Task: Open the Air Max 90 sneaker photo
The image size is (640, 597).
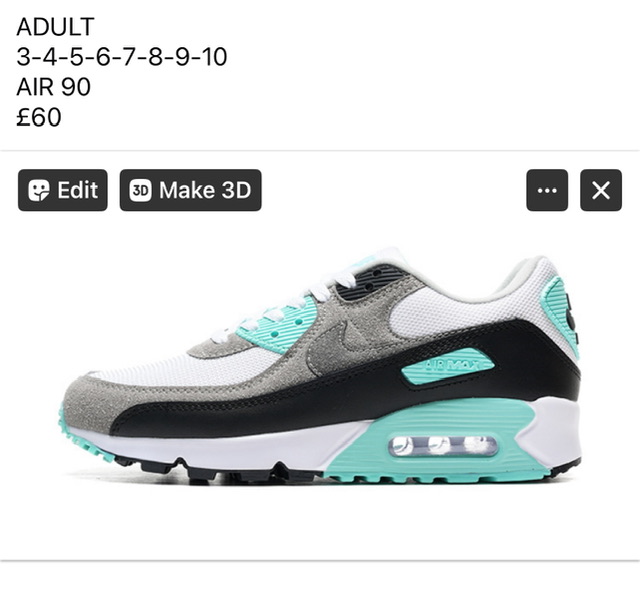Action: click(322, 366)
